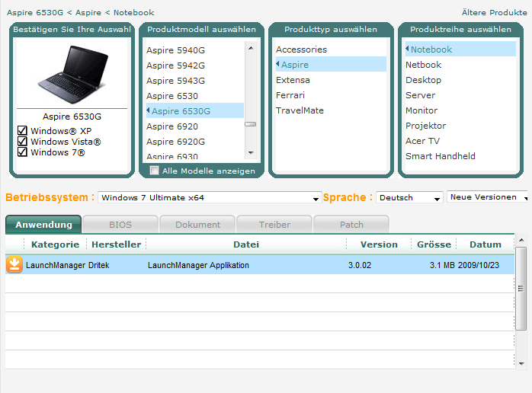Open the Neue Versionen dropdown
This screenshot has height=393, width=532.
pyautogui.click(x=487, y=197)
